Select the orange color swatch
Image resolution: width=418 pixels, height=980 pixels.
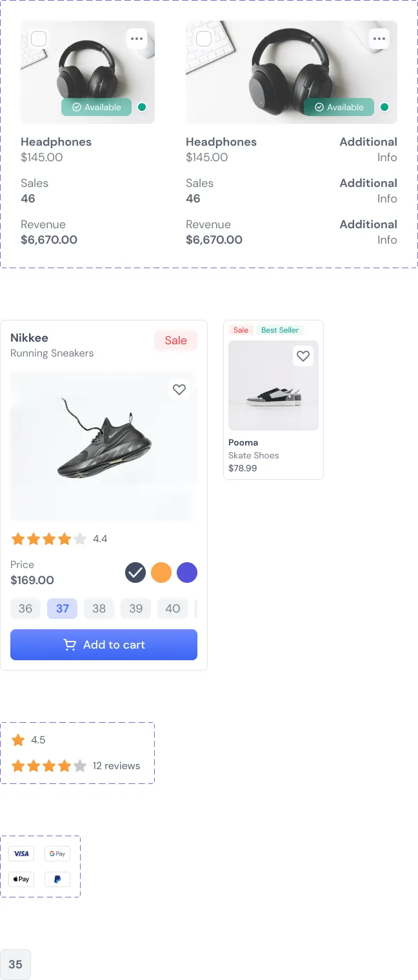click(x=161, y=573)
